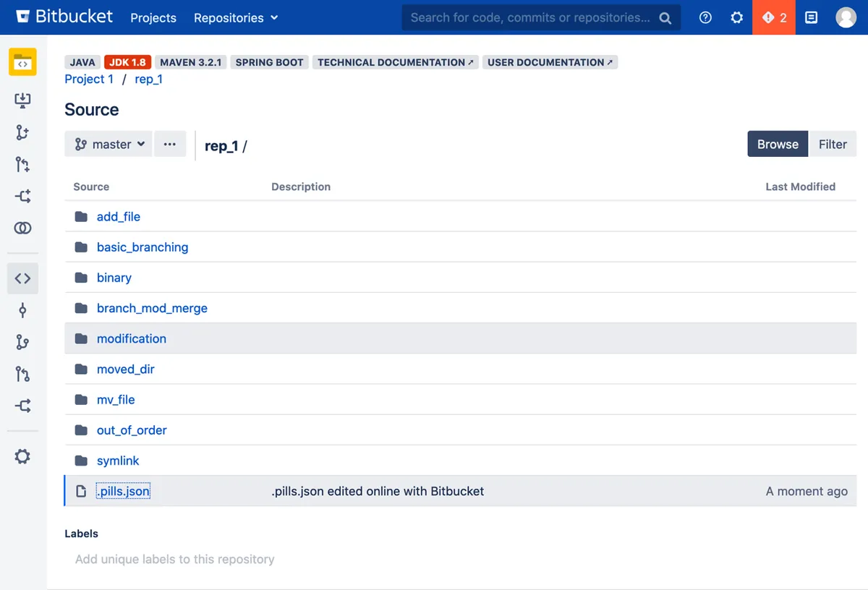Open the master branch selector dropdown
Image resolution: width=868 pixels, height=590 pixels.
coord(109,145)
